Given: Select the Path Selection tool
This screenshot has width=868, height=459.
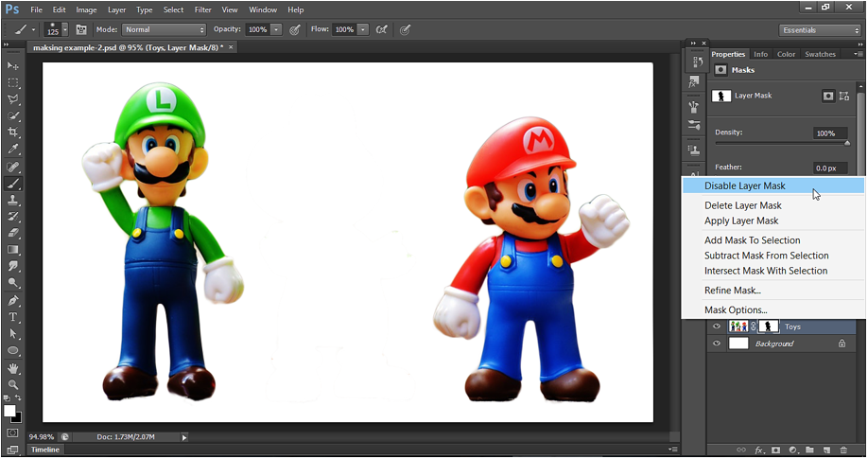Looking at the screenshot, I should (12, 334).
